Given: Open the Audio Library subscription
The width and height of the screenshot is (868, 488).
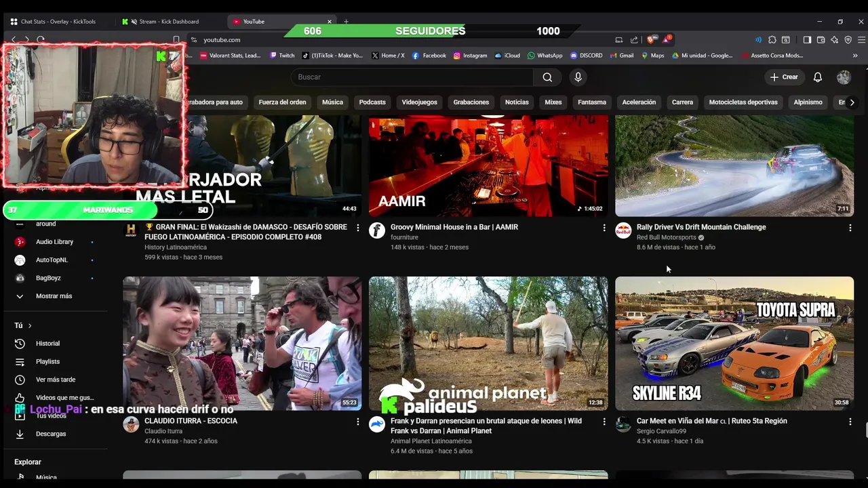Looking at the screenshot, I should click(x=54, y=242).
